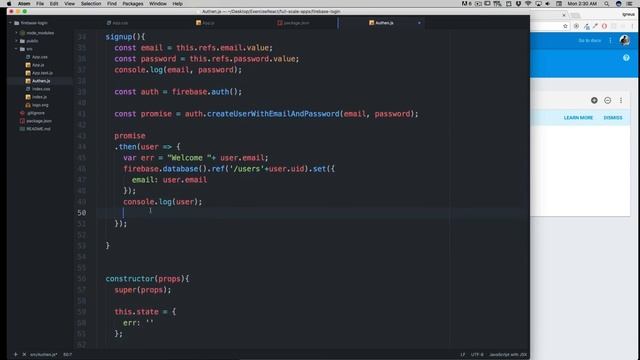Open the Edit menu
640x360 pixels.
[54, 4]
